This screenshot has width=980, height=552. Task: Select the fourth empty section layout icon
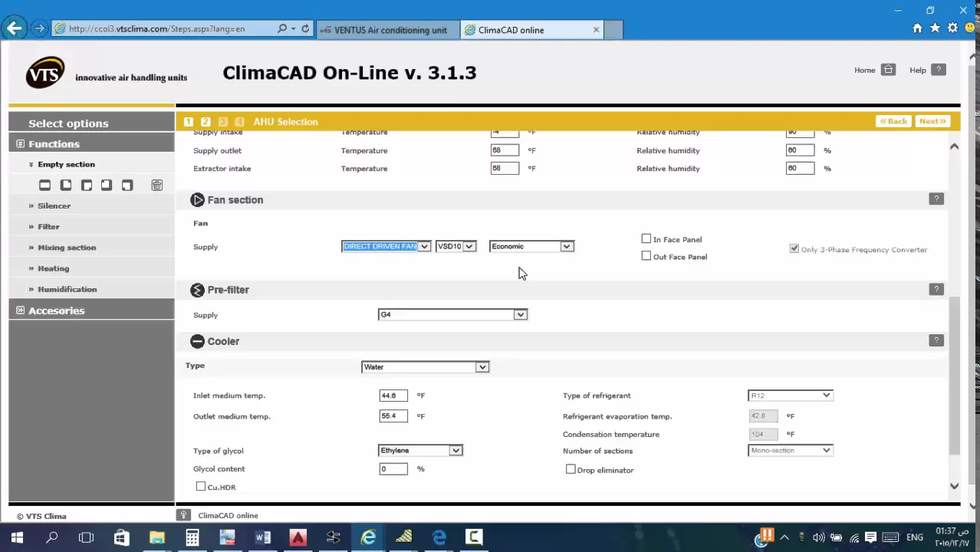[x=107, y=185]
